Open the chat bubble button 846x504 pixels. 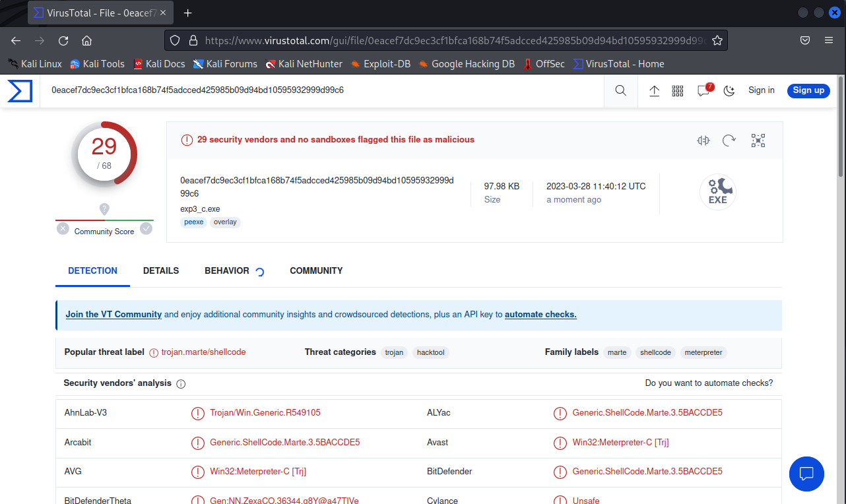click(806, 474)
